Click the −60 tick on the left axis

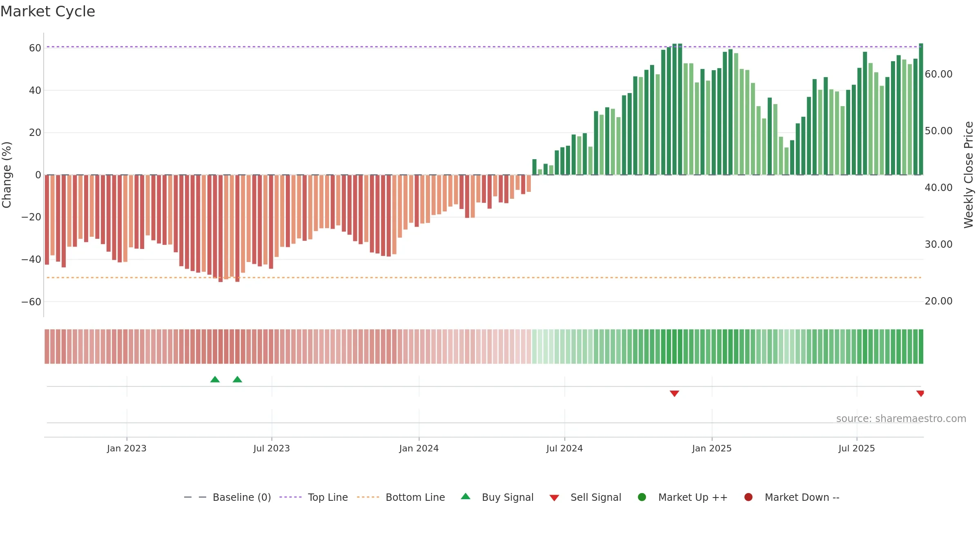(31, 302)
